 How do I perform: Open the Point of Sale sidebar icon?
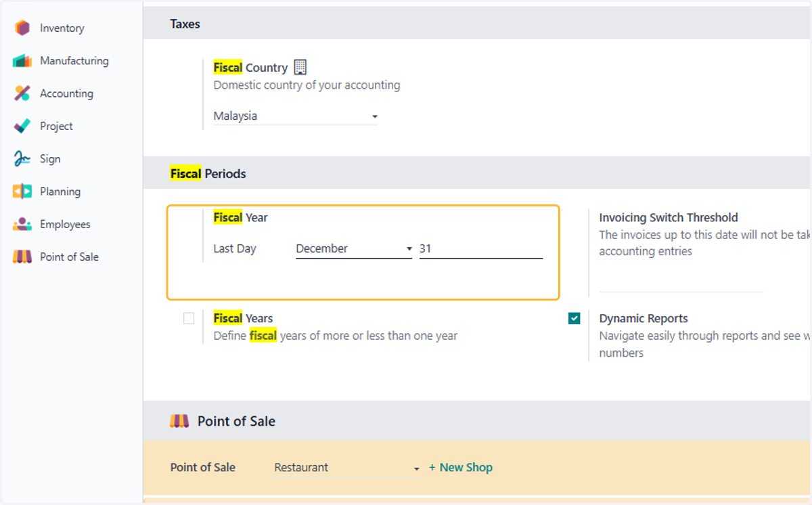[x=22, y=257]
